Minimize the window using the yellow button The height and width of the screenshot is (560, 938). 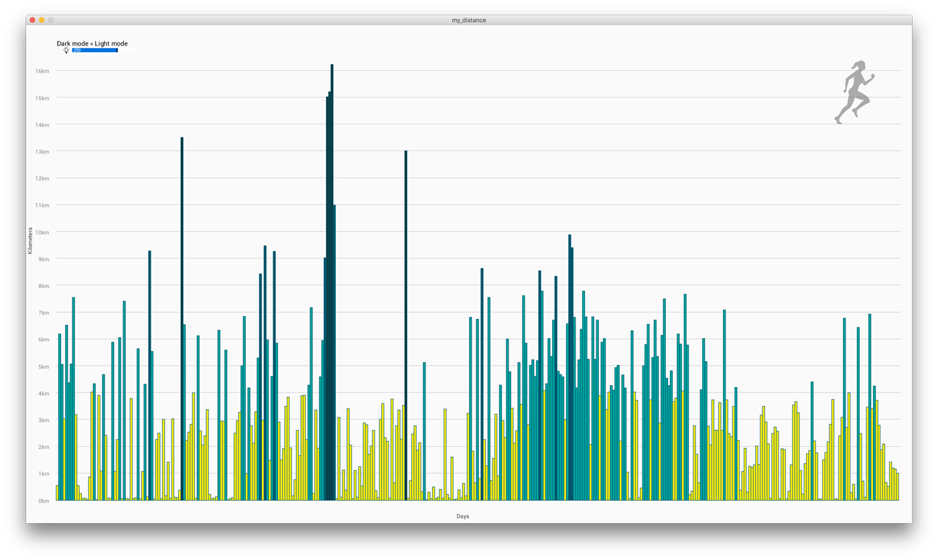click(x=42, y=20)
